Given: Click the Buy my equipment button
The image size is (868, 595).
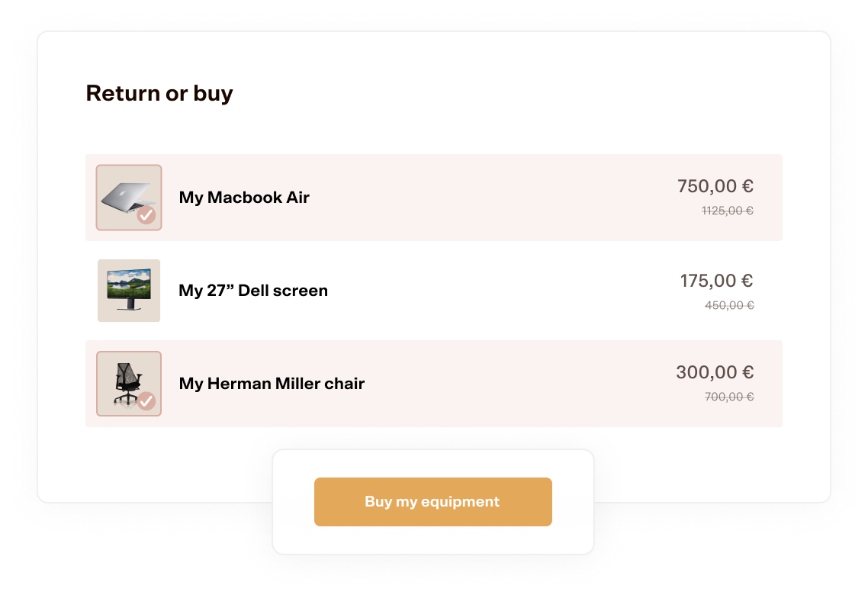Looking at the screenshot, I should click(433, 501).
